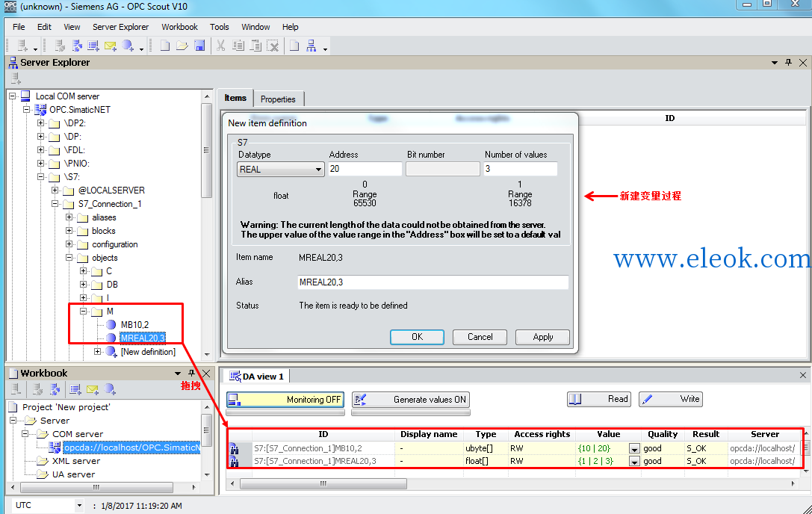Click the server reconnect arrows icon in main toolbar
This screenshot has width=812, height=514.
(x=77, y=46)
